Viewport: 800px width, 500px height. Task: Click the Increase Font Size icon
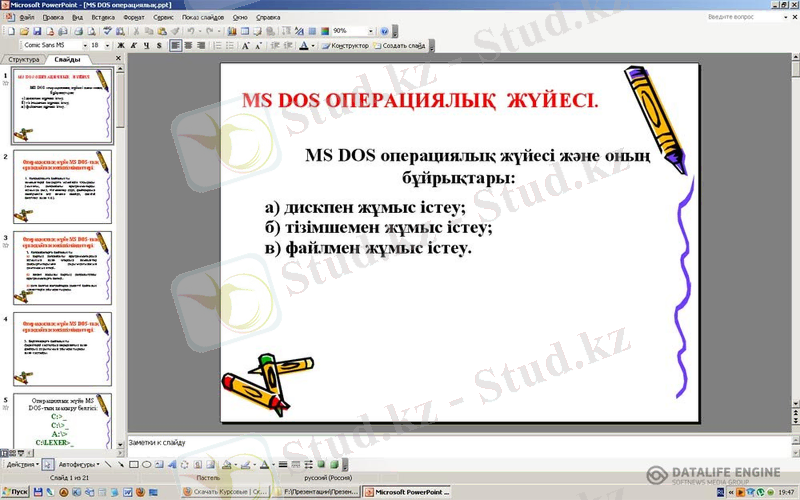[x=245, y=45]
